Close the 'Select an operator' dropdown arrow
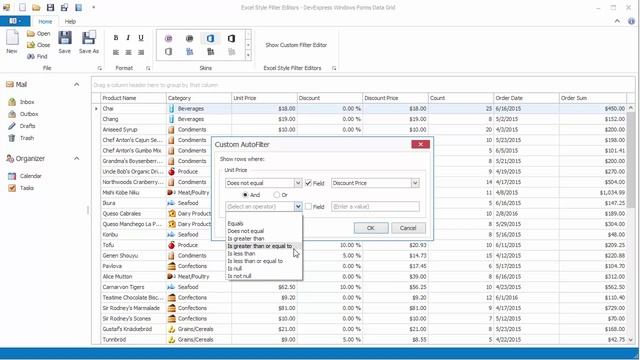640x360 pixels. pyautogui.click(x=298, y=207)
